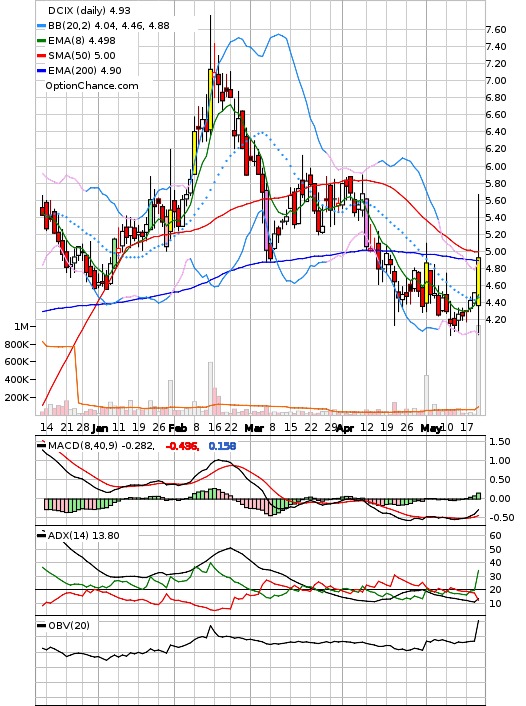526x706 pixels.
Task: Select the May label on the date axis
Action: pos(431,428)
